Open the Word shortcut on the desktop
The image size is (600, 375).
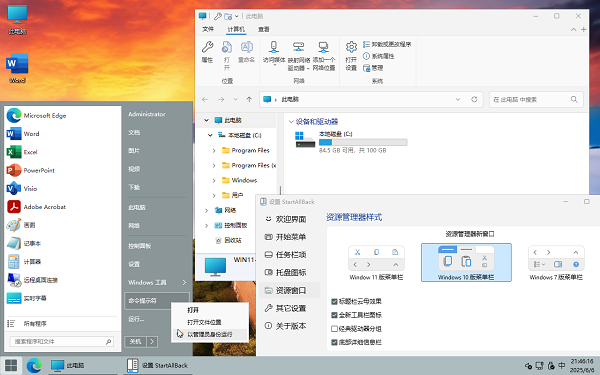click(x=17, y=68)
